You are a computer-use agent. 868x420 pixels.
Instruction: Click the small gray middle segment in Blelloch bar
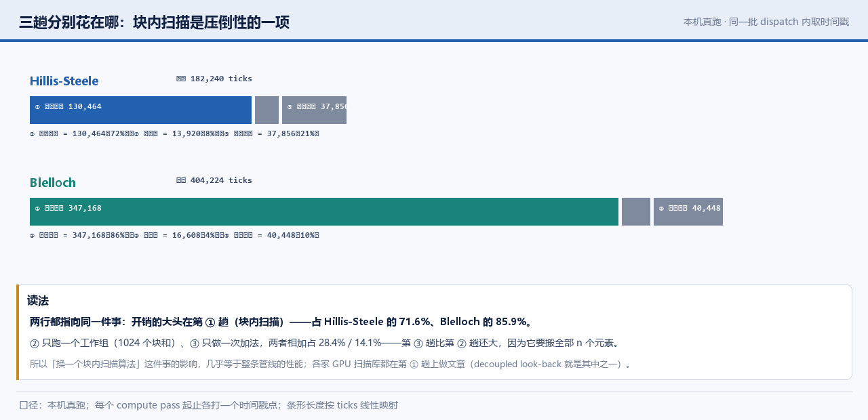coord(636,211)
